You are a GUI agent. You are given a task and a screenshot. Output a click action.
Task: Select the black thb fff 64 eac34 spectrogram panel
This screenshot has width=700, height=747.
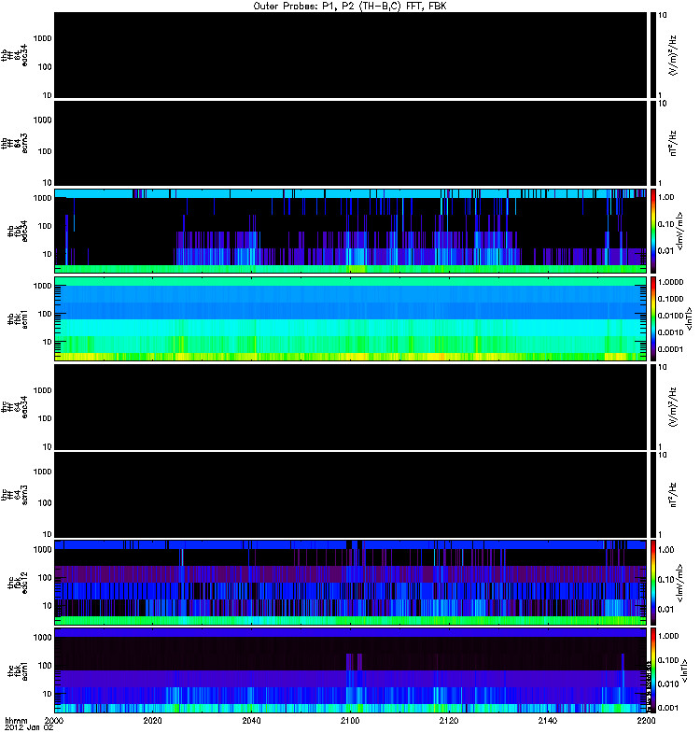[351, 55]
